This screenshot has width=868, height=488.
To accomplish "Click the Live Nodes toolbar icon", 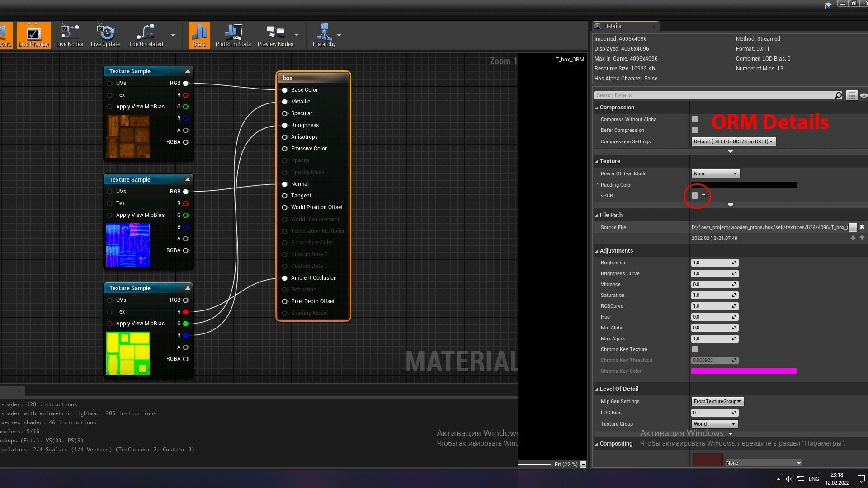I will [70, 35].
